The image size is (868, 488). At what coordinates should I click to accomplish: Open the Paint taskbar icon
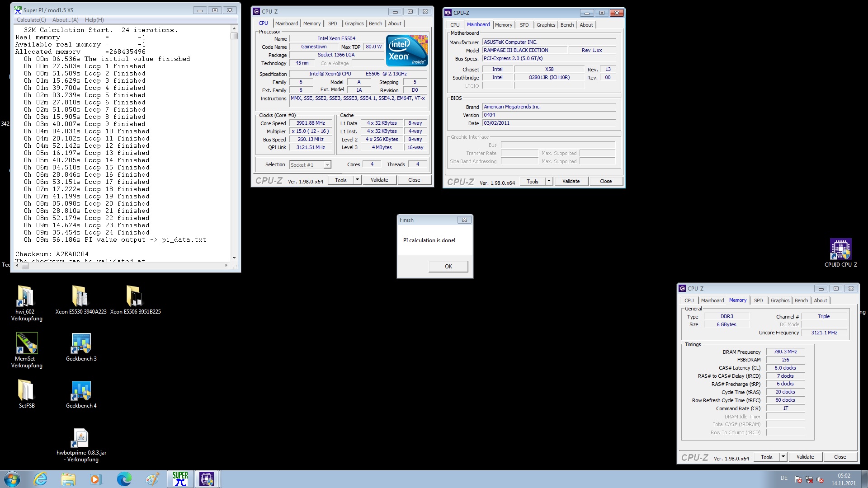click(152, 479)
